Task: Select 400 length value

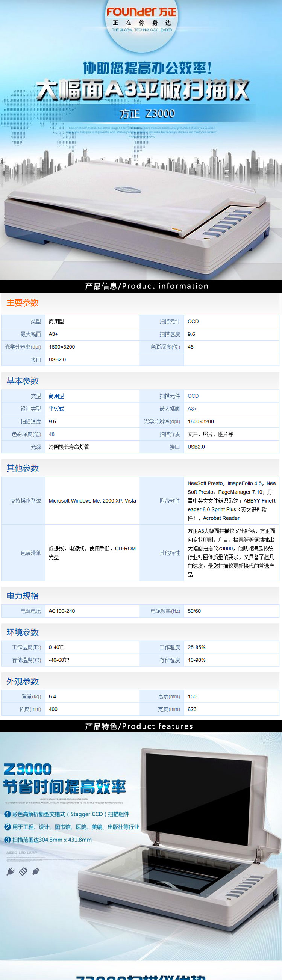Action: click(53, 709)
